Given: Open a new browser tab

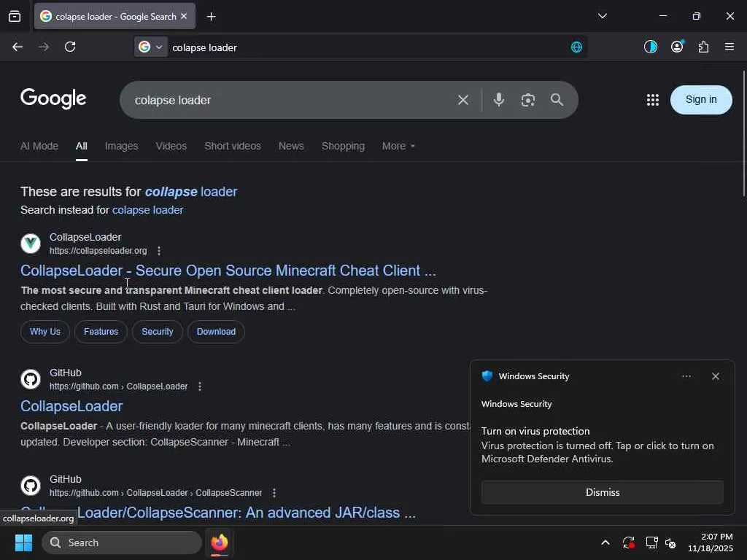Looking at the screenshot, I should click(211, 17).
